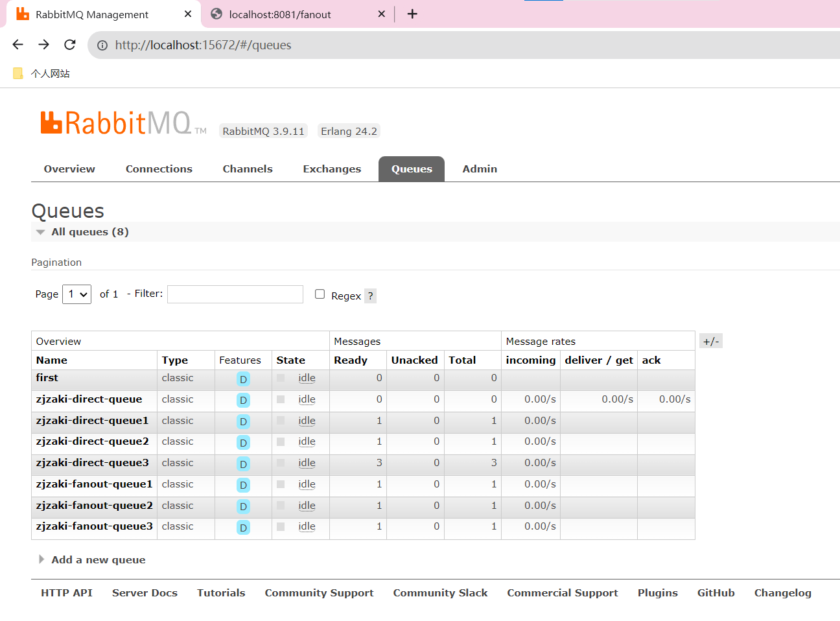
Task: Open the Server Docs footer link
Action: click(x=145, y=592)
